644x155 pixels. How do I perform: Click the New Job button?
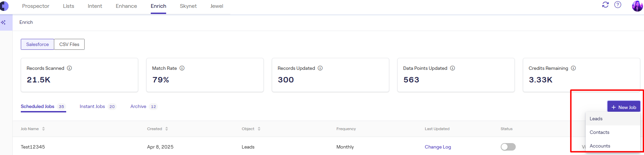(x=624, y=107)
